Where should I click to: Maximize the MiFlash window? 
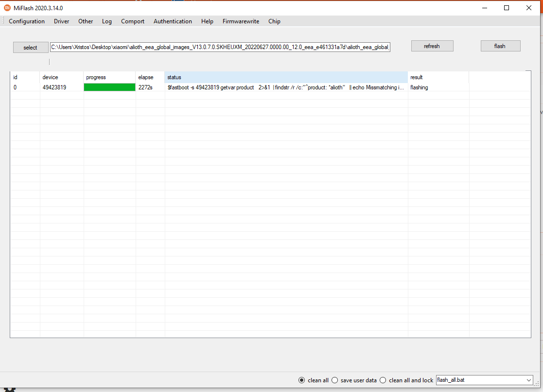tap(506, 8)
